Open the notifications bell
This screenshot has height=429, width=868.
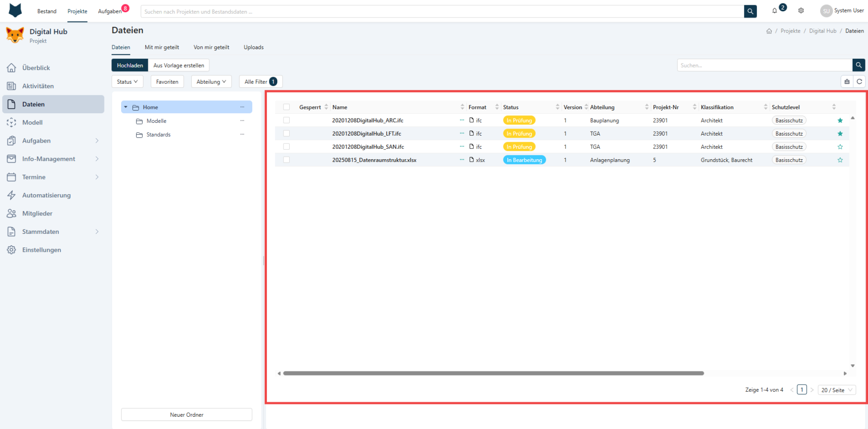tap(775, 11)
